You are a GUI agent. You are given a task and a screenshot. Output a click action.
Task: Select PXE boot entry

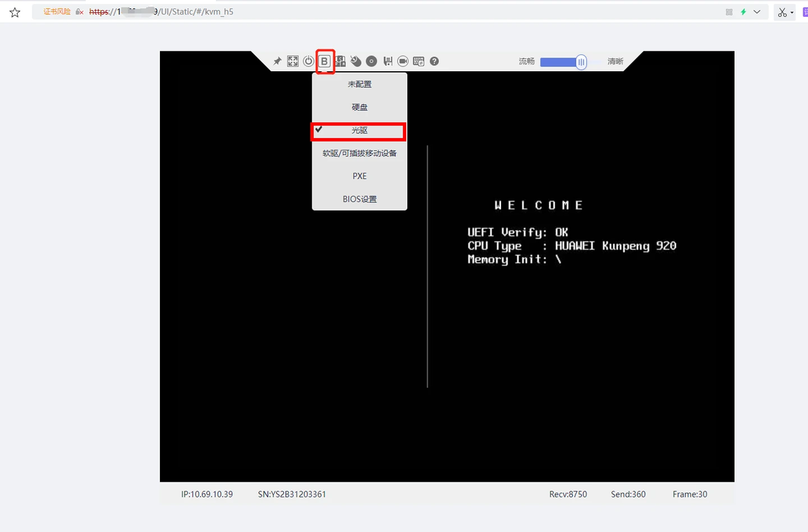coord(360,176)
